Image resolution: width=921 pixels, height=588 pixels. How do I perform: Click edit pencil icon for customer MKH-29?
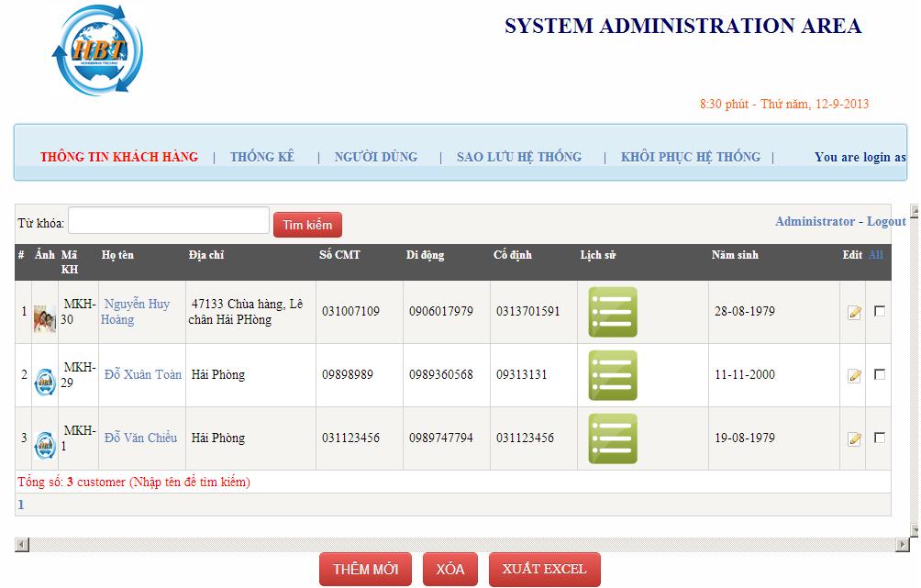[854, 376]
